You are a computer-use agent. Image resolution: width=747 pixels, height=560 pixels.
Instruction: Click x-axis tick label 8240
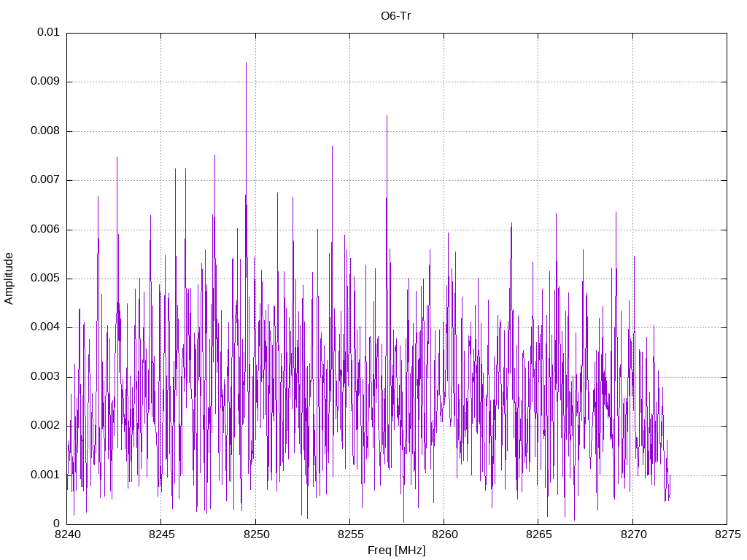click(68, 534)
